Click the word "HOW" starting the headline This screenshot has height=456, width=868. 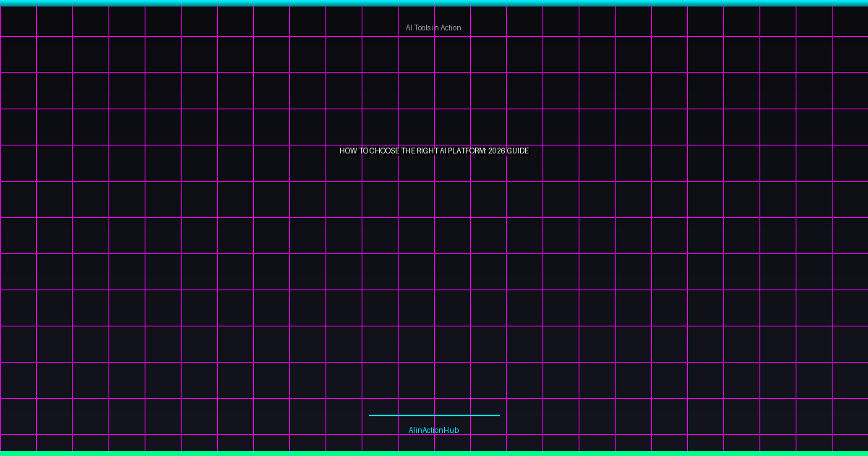349,151
